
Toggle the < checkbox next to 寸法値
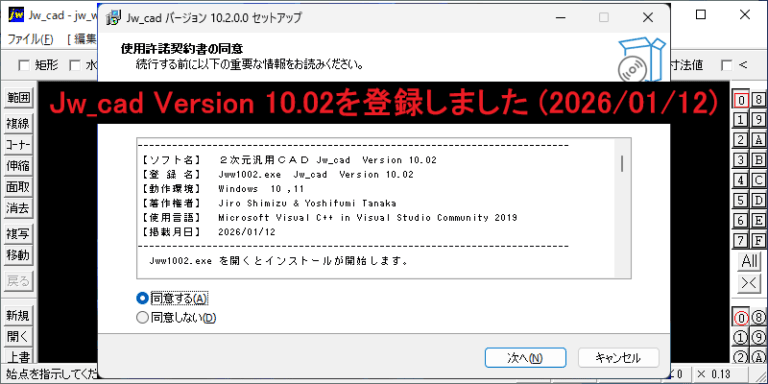(x=727, y=65)
